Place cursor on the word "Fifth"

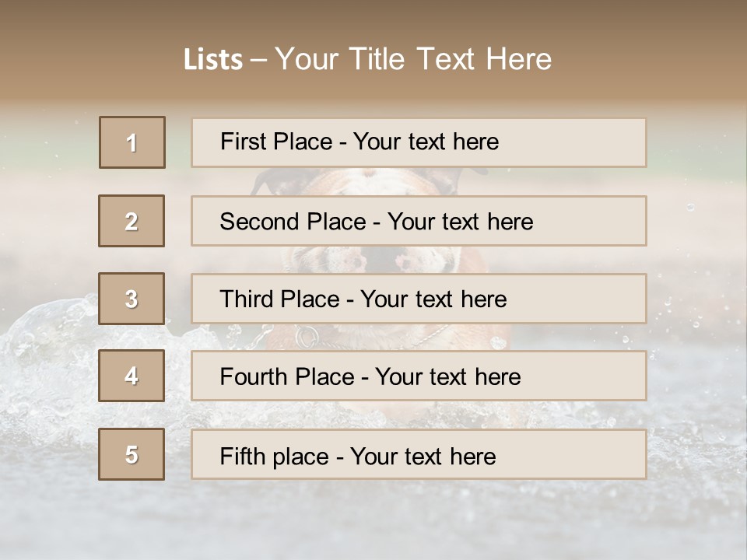click(x=244, y=456)
